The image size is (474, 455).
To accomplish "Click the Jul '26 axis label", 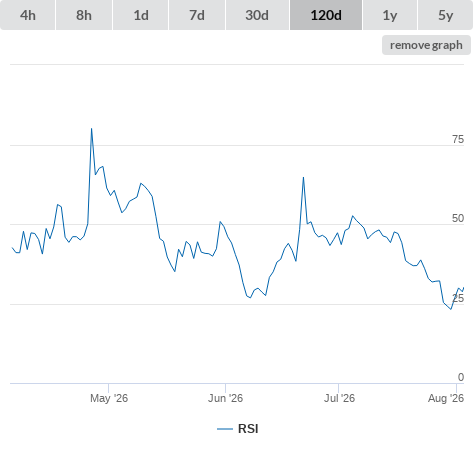I will 339,398.
